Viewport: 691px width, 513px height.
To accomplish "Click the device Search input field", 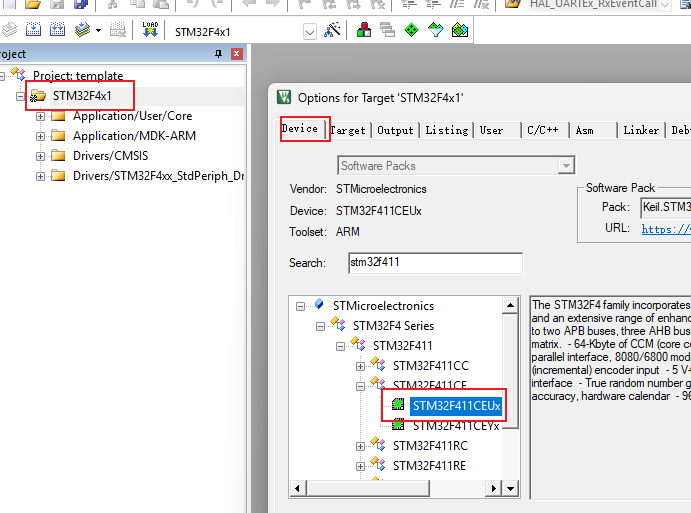I will (435, 263).
